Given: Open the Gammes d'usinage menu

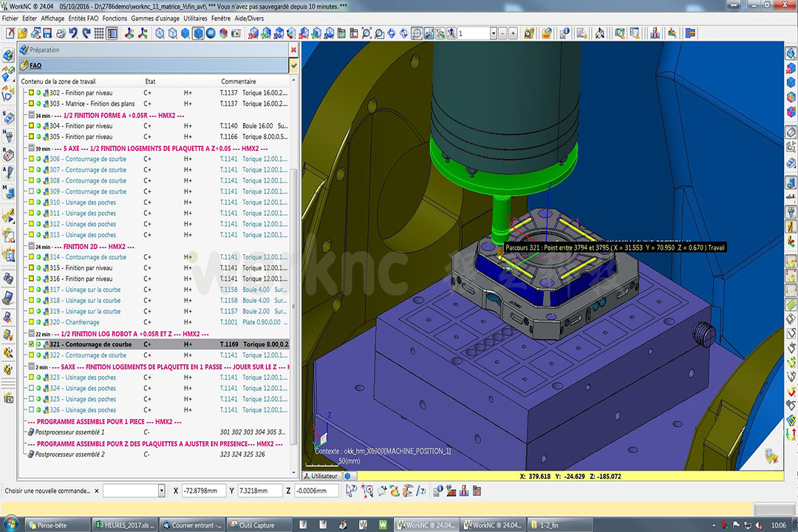Looking at the screenshot, I should 155,18.
